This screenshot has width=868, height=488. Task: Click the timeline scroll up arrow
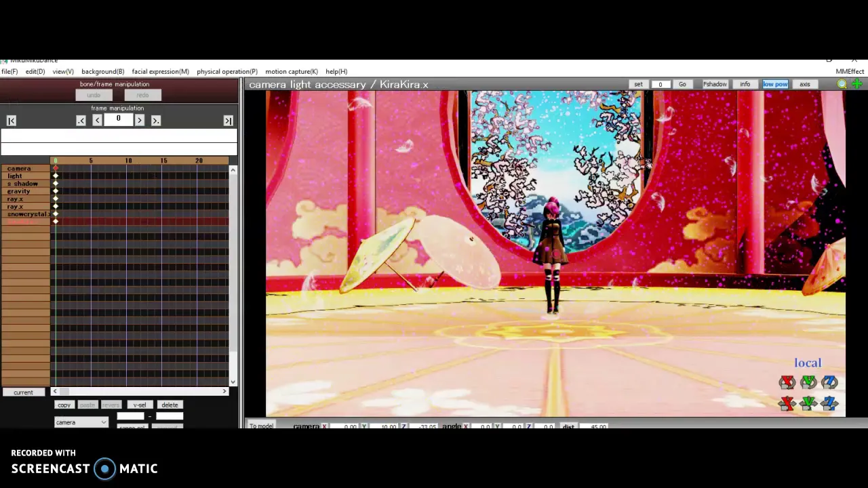[233, 169]
